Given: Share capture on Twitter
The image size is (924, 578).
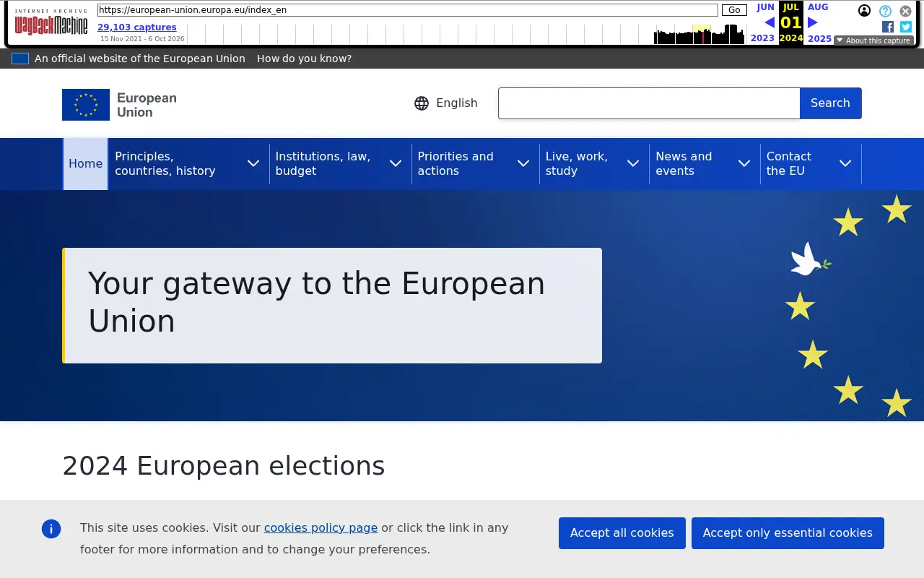Looking at the screenshot, I should pyautogui.click(x=906, y=27).
